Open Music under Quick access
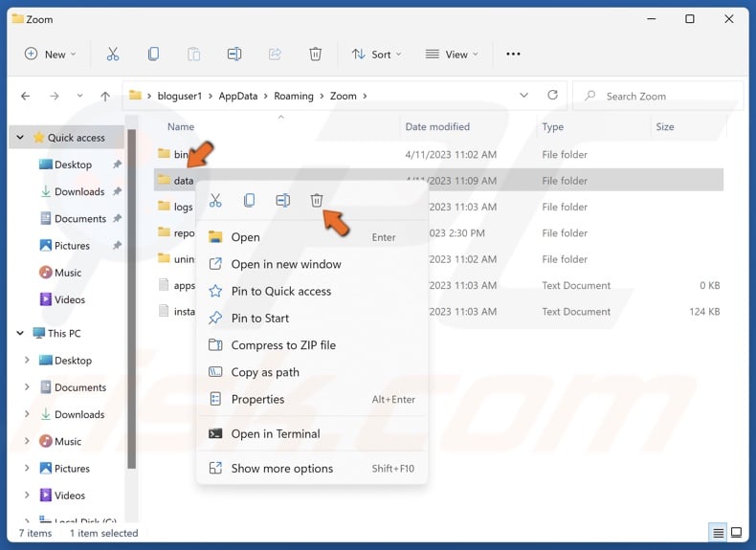Viewport: 756px width, 550px height. click(x=68, y=273)
